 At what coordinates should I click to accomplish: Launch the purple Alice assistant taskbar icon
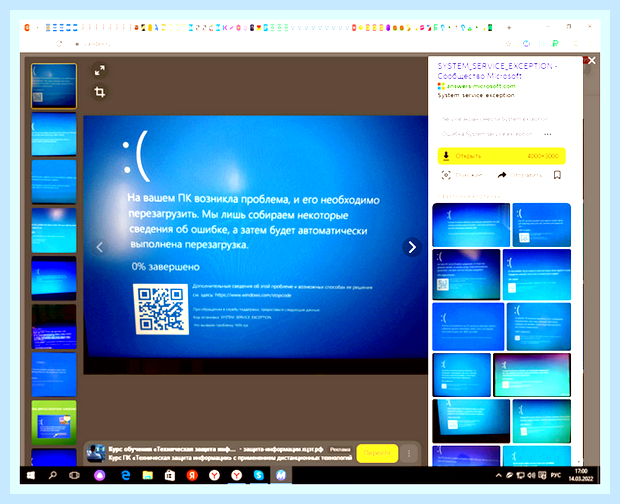click(x=100, y=475)
